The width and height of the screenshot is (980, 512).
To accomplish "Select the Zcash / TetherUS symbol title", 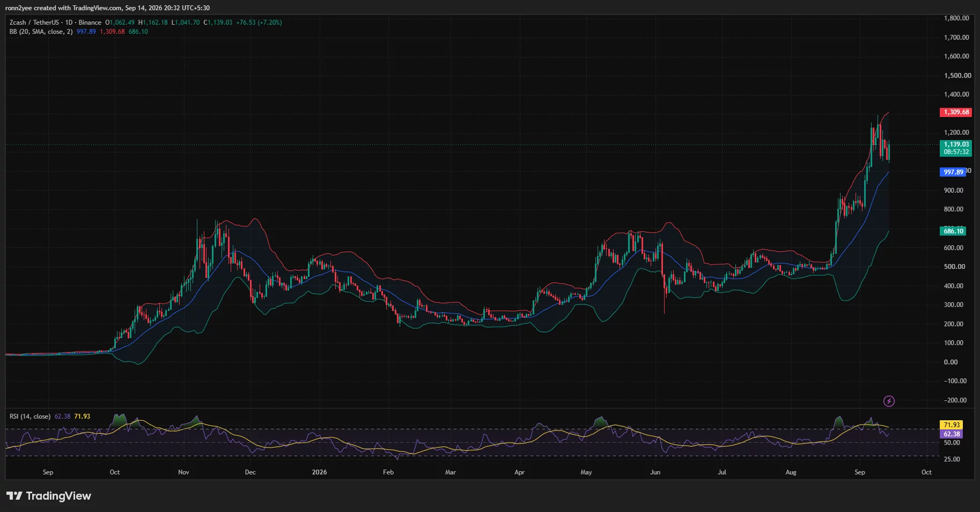I will [x=34, y=23].
